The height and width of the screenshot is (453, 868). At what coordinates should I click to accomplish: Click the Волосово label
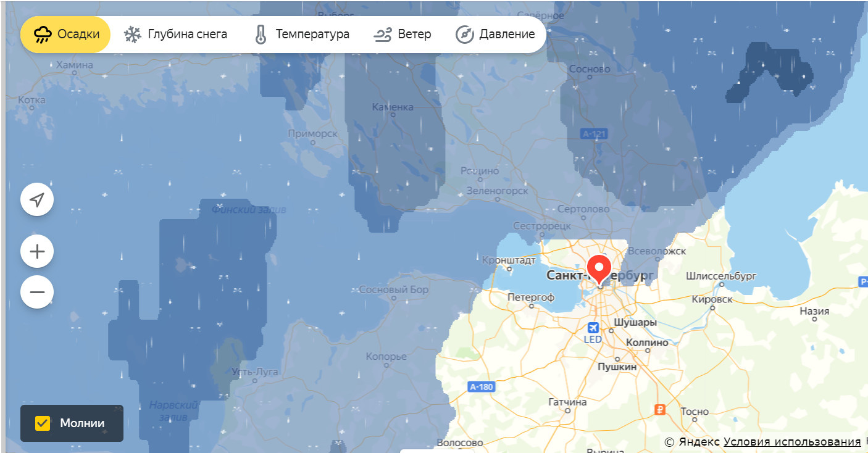[460, 443]
